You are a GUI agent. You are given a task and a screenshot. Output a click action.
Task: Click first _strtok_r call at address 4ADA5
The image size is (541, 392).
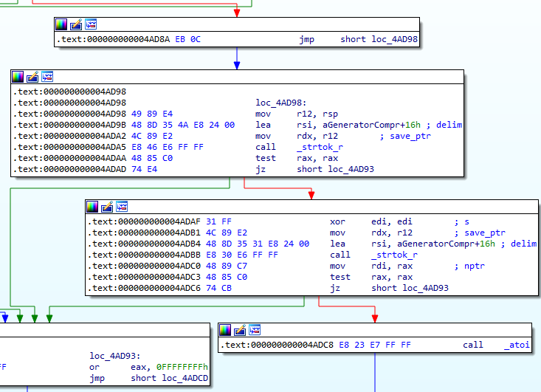pos(317,147)
